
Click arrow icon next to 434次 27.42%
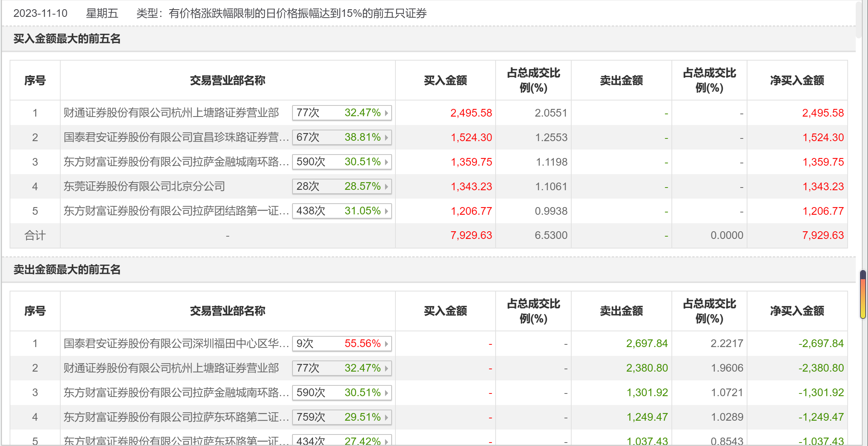(386, 441)
